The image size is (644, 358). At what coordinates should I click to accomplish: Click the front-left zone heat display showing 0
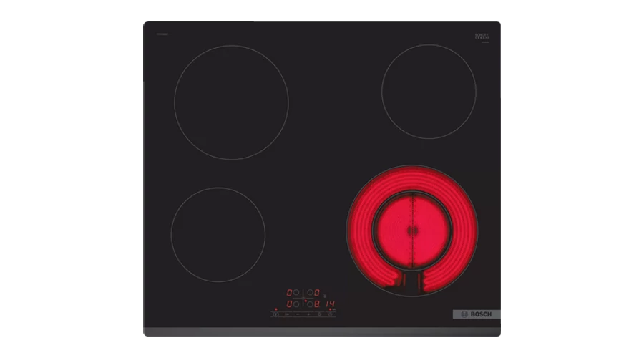(289, 304)
